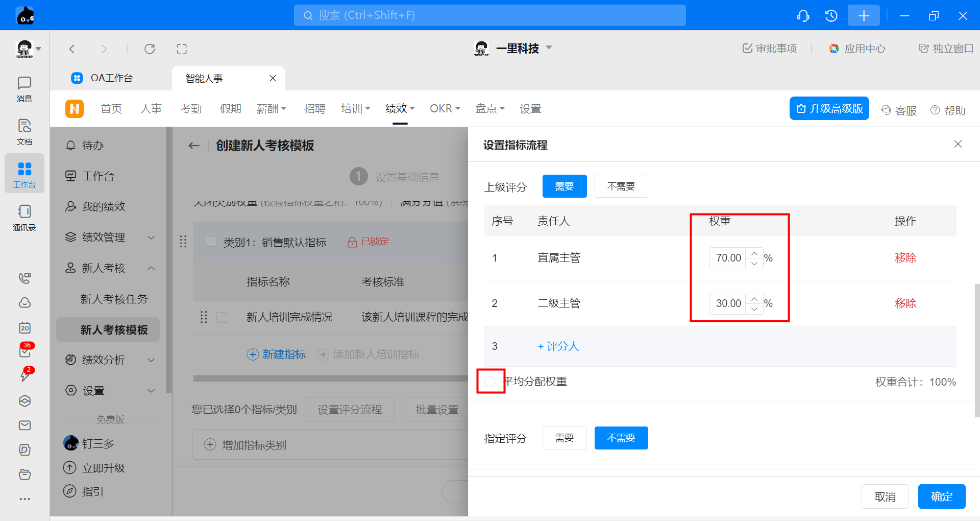Screen dimensions: 980x521
Task: Click the back arrow beside 创建新人考核模板
Action: (194, 146)
